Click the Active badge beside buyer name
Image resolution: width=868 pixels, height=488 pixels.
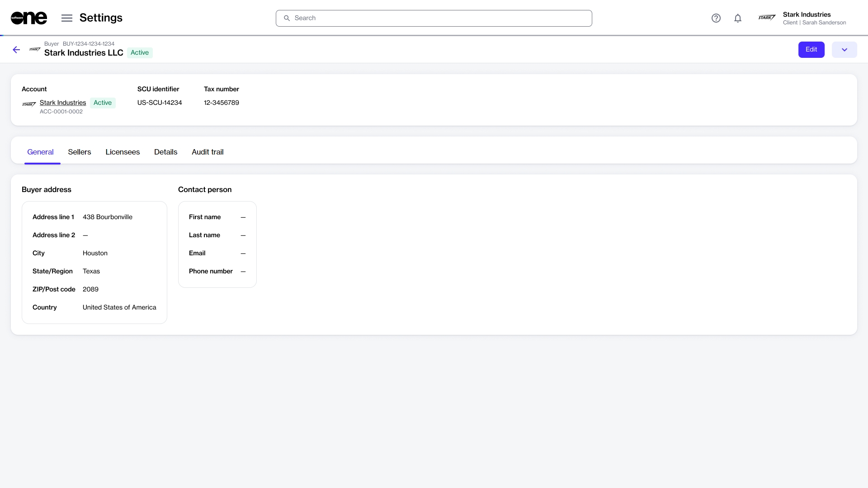(x=140, y=52)
